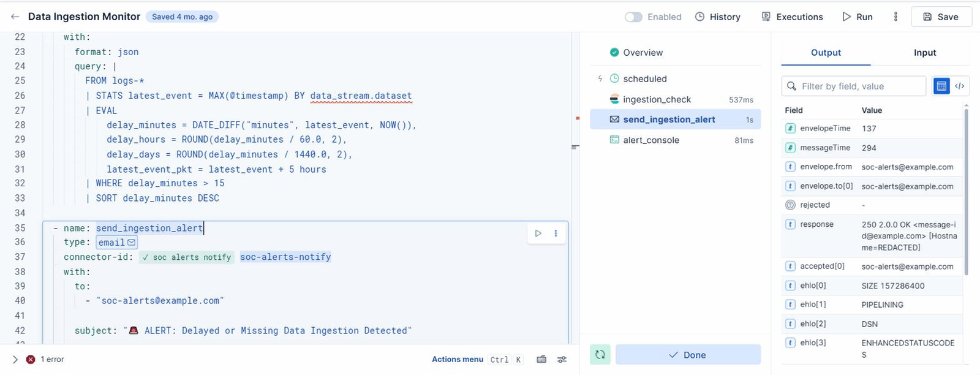Image resolution: width=980 pixels, height=375 pixels.
Task: Expand the error panel chevron
Action: tap(15, 360)
